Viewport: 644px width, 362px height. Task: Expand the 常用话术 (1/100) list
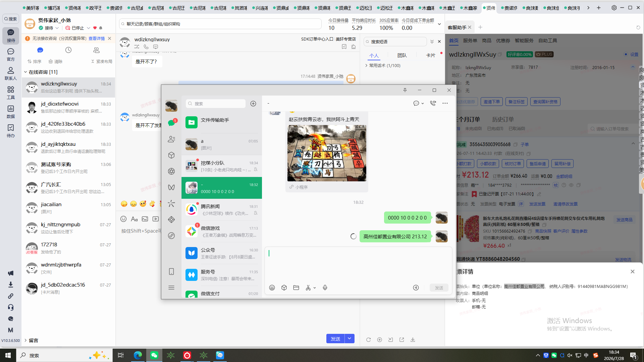pyautogui.click(x=366, y=66)
